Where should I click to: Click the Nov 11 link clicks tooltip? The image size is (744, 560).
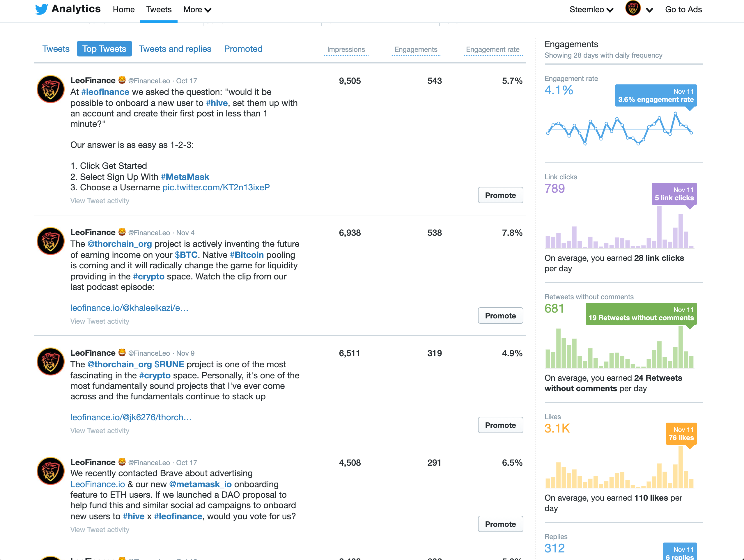(x=674, y=194)
